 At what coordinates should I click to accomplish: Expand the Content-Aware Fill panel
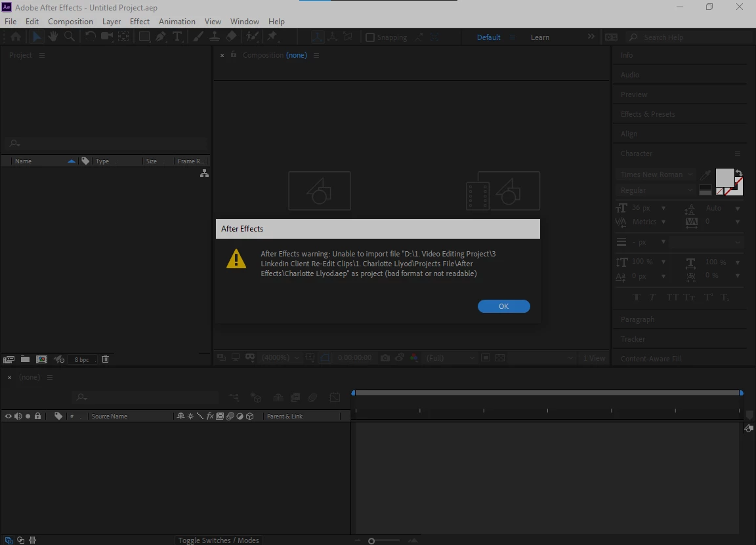pos(651,359)
